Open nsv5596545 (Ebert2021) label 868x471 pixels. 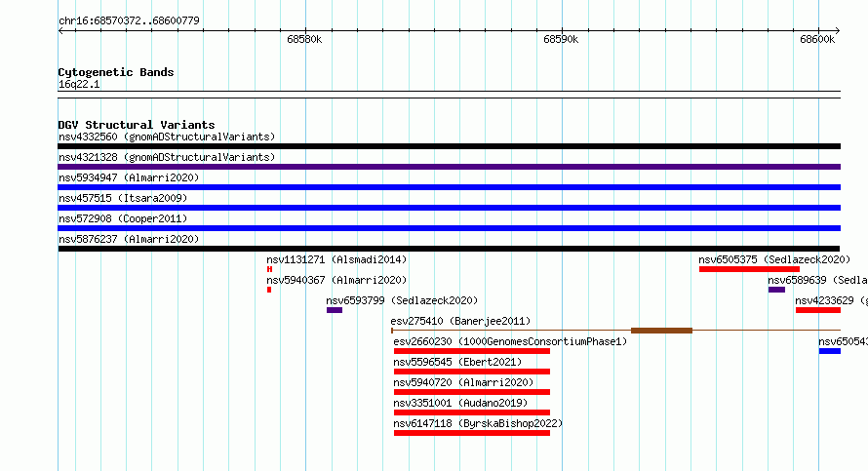(457, 362)
